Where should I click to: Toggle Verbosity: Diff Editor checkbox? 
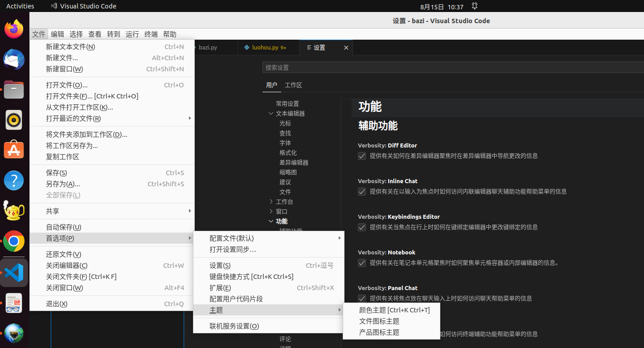coord(362,156)
